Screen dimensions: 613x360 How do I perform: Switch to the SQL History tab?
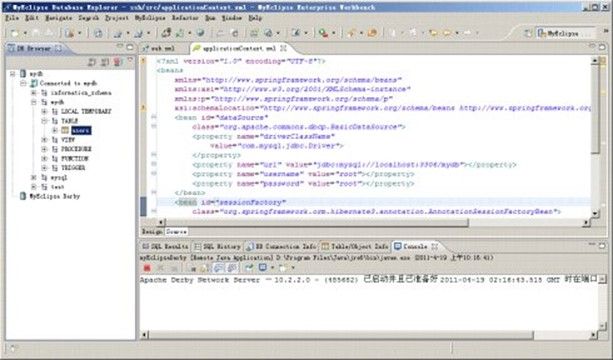[x=218, y=246]
